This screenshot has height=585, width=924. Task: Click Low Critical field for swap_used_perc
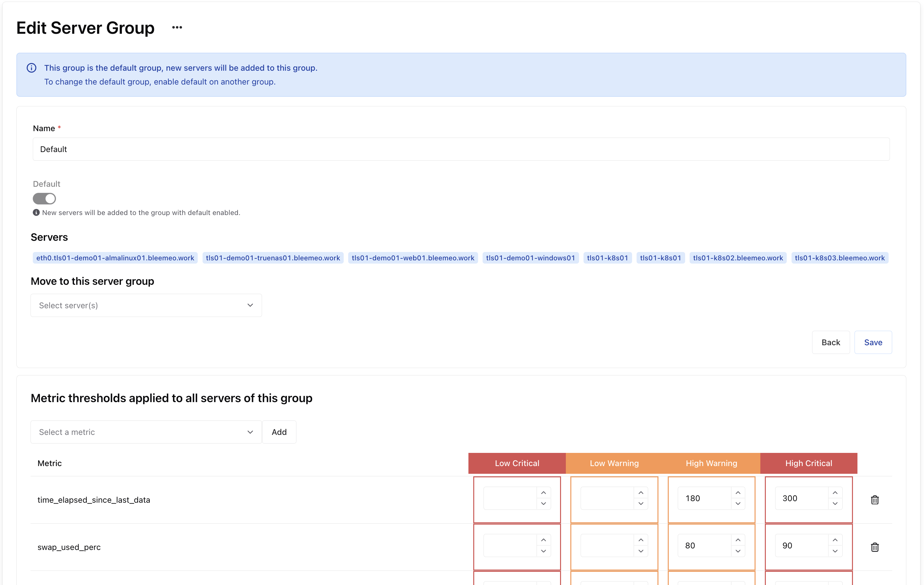point(510,545)
